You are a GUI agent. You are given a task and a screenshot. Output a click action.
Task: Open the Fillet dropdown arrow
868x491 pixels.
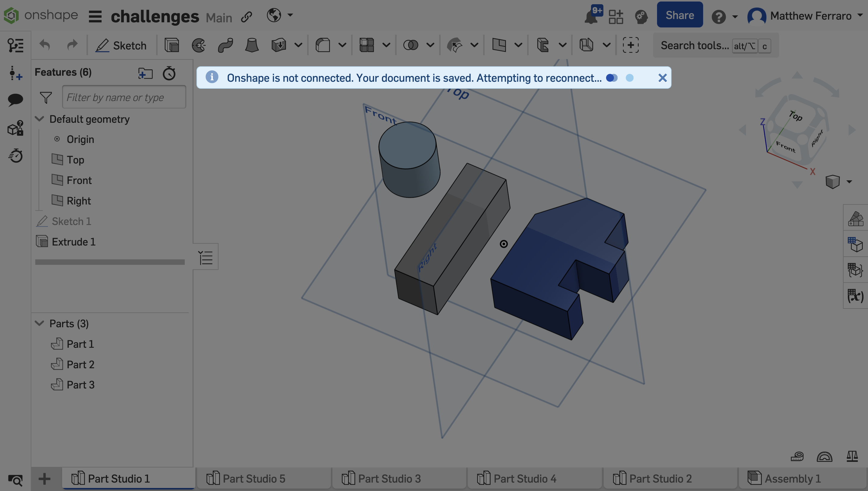(x=342, y=45)
